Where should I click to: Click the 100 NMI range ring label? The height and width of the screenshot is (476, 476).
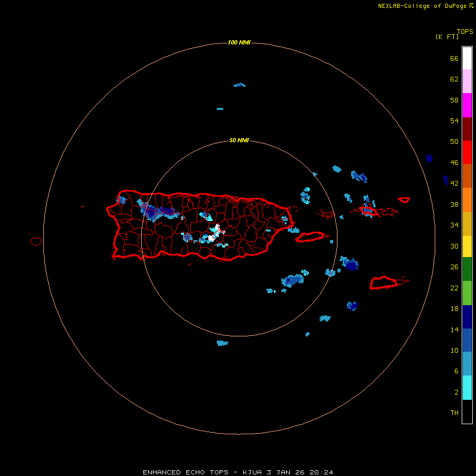coord(239,42)
